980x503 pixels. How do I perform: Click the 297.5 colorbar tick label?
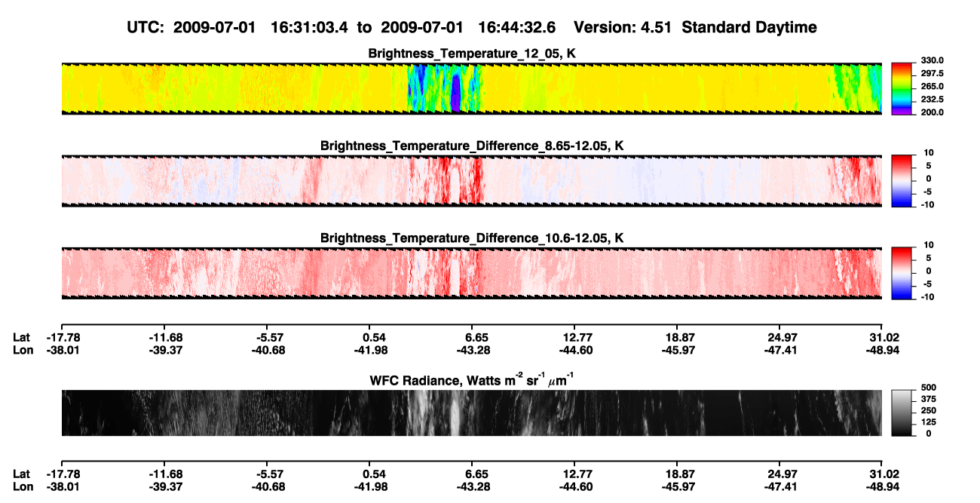pos(933,74)
